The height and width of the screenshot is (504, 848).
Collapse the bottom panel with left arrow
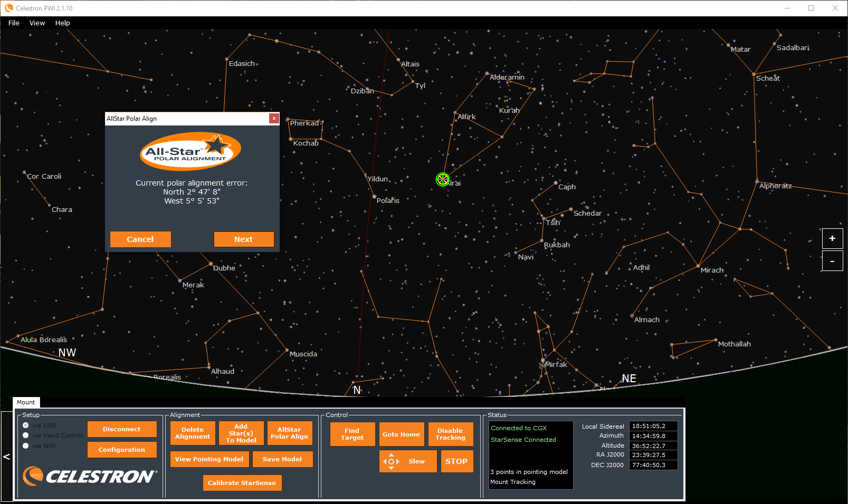(6, 457)
